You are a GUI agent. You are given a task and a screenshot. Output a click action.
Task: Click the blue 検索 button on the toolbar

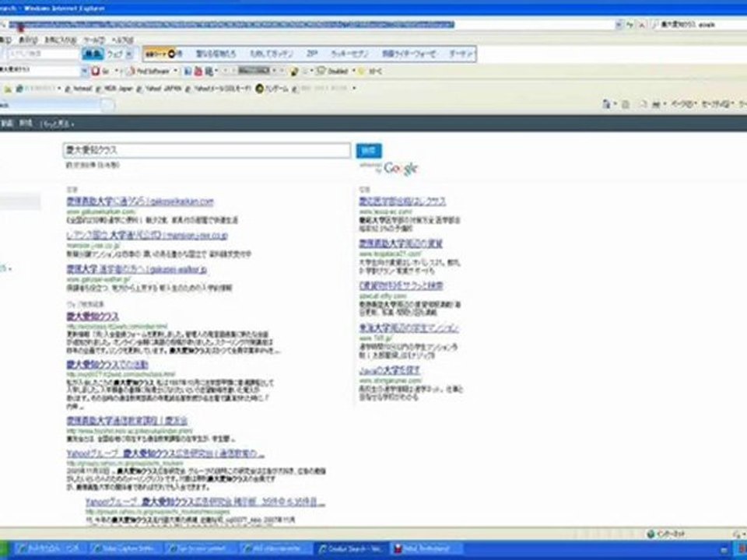click(x=93, y=54)
